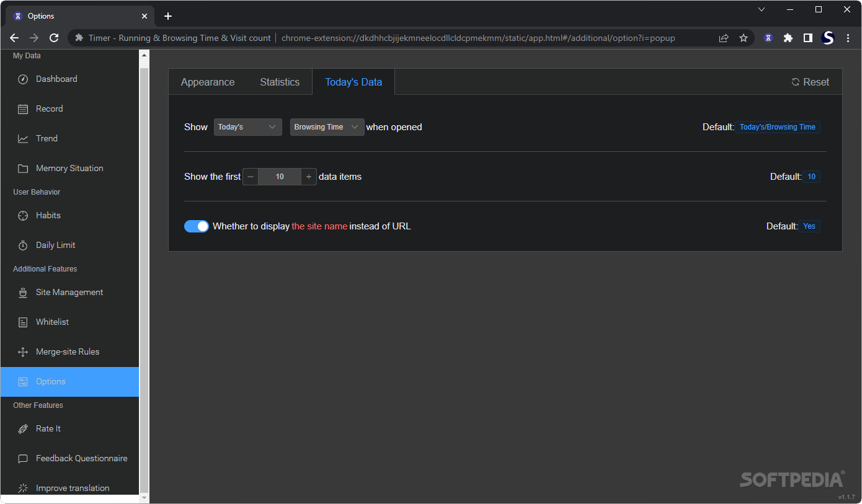862x504 pixels.
Task: Open the Today's period dropdown
Action: 248,127
